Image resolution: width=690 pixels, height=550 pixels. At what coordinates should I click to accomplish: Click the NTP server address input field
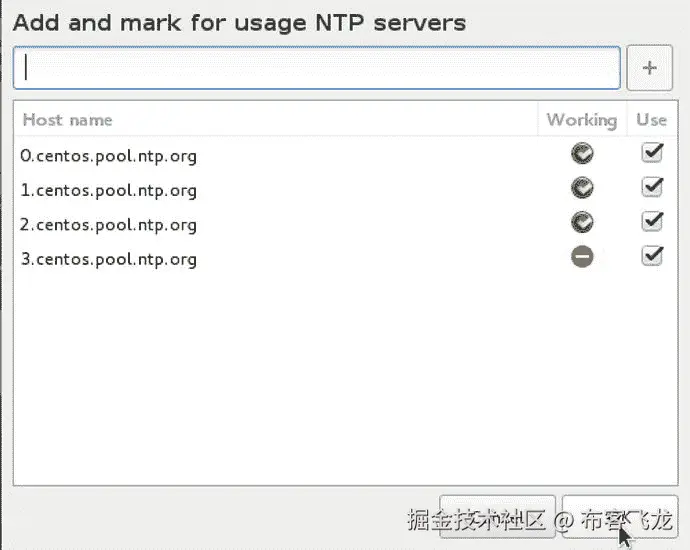317,68
